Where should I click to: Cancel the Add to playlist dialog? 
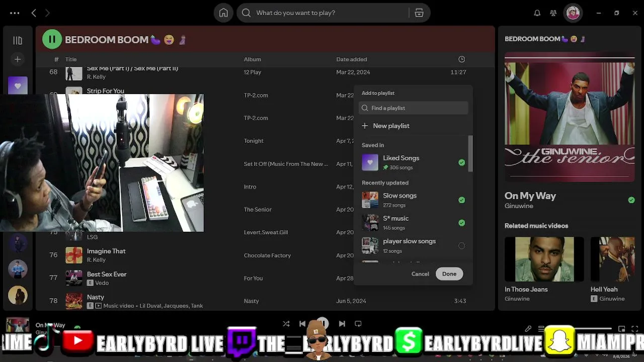tap(420, 274)
